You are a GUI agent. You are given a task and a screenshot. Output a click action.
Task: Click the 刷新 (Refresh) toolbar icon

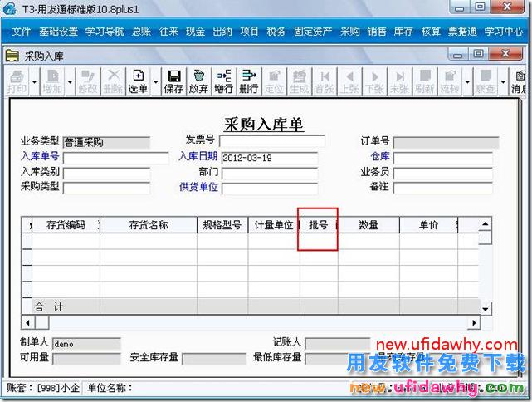[425, 81]
